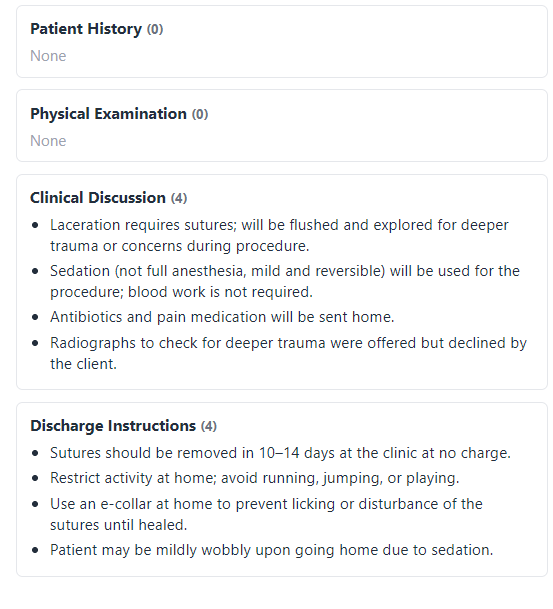The image size is (553, 609).
Task: Click the mildly wobbly sedation note
Action: (271, 550)
